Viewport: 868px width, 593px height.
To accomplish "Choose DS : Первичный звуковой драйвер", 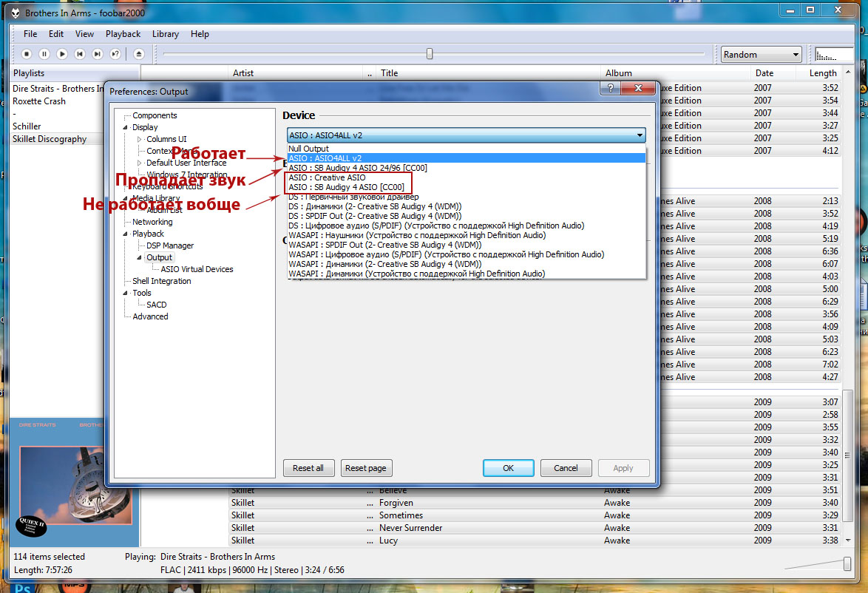I will 466,197.
